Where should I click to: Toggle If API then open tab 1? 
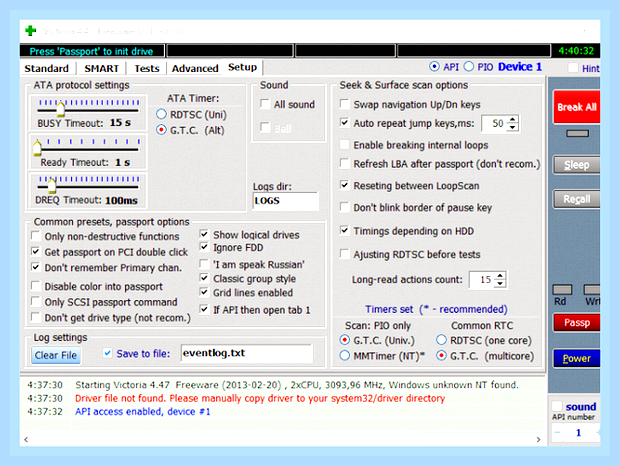click(204, 309)
